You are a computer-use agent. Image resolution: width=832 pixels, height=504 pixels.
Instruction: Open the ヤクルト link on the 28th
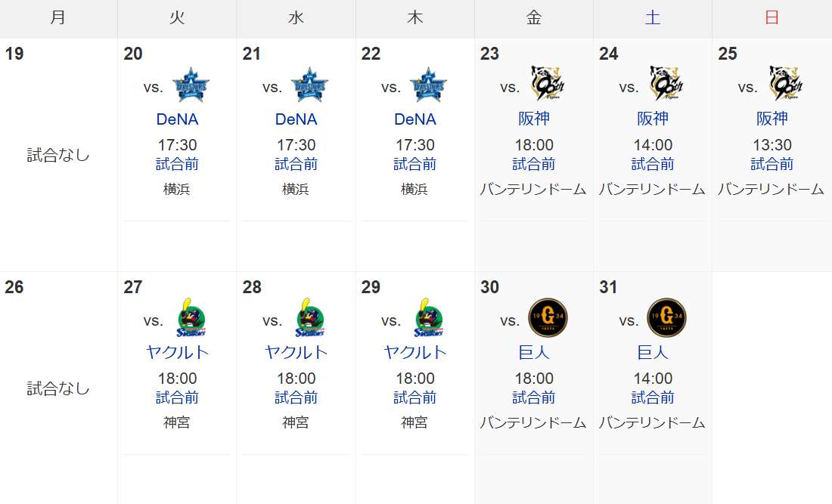[x=296, y=352]
